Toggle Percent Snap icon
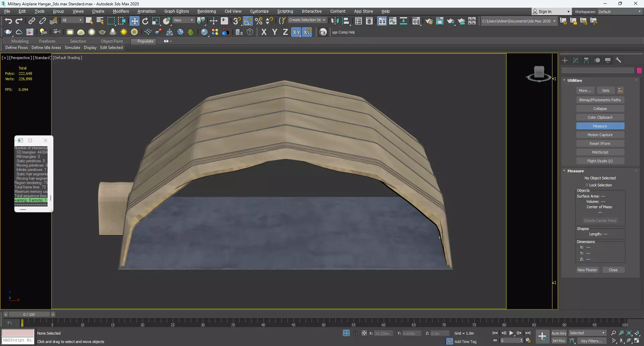644x346 pixels. tap(259, 21)
